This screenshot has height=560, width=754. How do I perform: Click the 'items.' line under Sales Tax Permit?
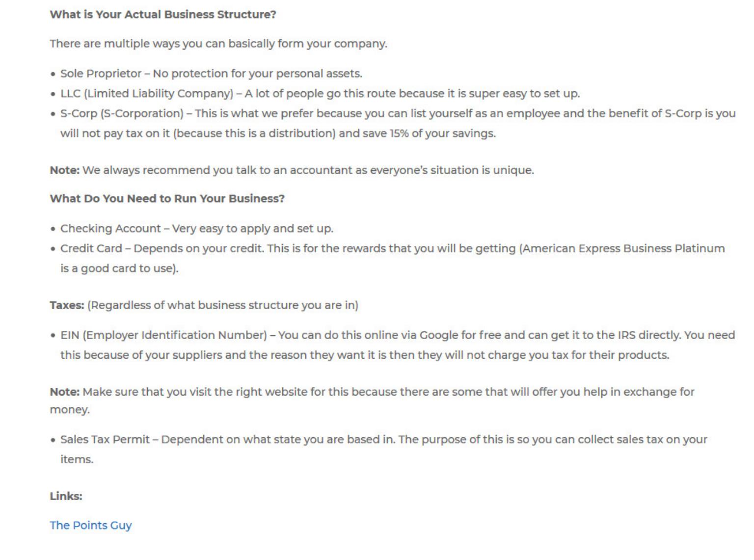click(77, 459)
